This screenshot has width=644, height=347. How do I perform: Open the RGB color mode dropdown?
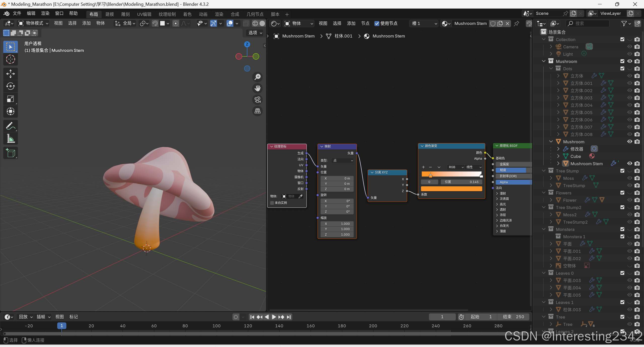456,167
